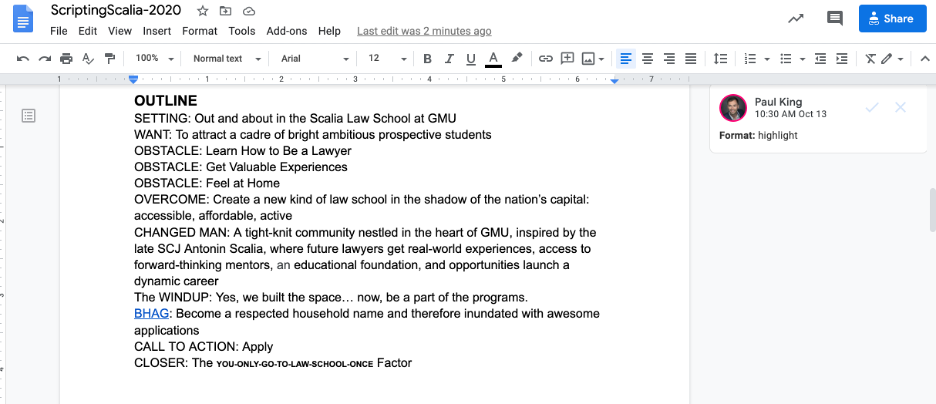
Task: Select the Paint format tool
Action: pos(110,58)
